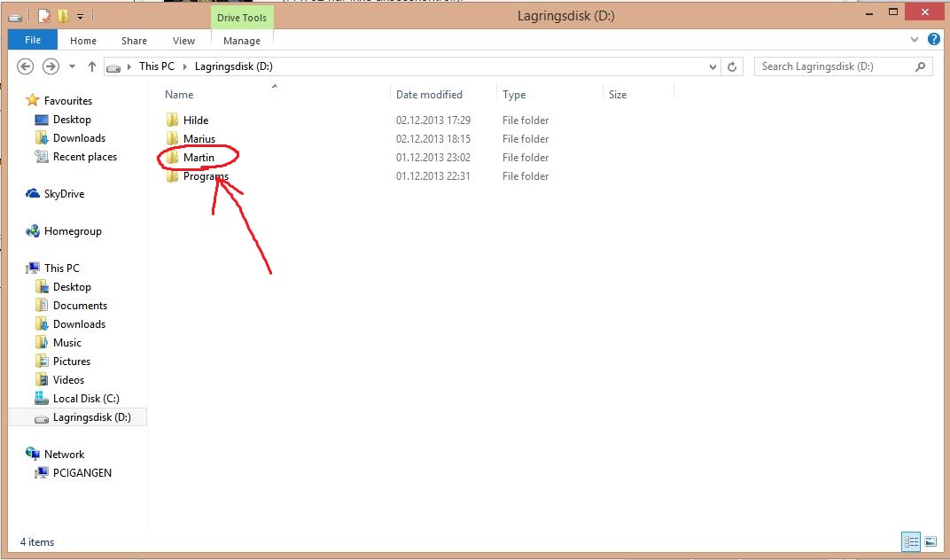Maximize the Lagringsdisk window
Screen dimensions: 950x560
pyautogui.click(x=893, y=12)
